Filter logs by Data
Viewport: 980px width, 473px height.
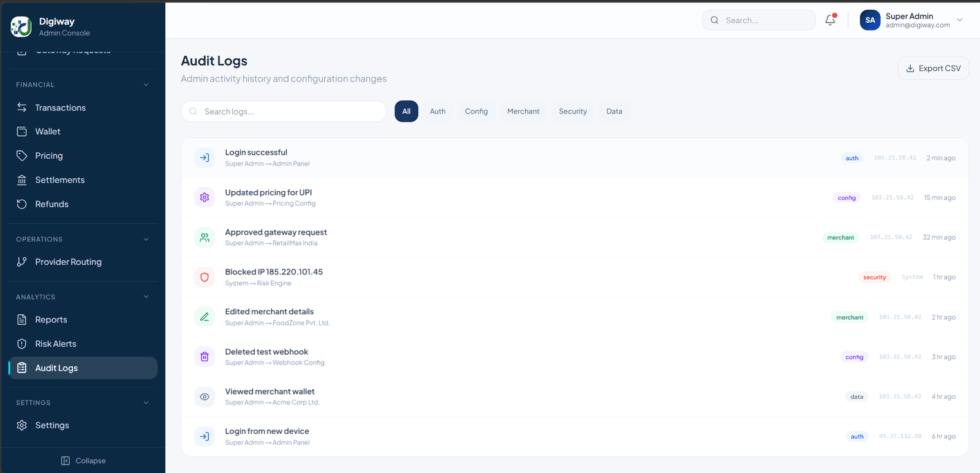[x=614, y=111]
